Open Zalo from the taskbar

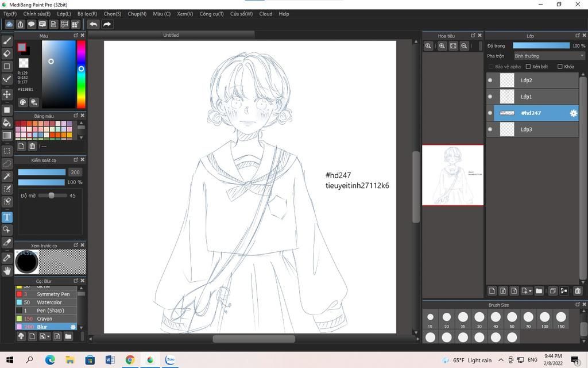pos(170,360)
